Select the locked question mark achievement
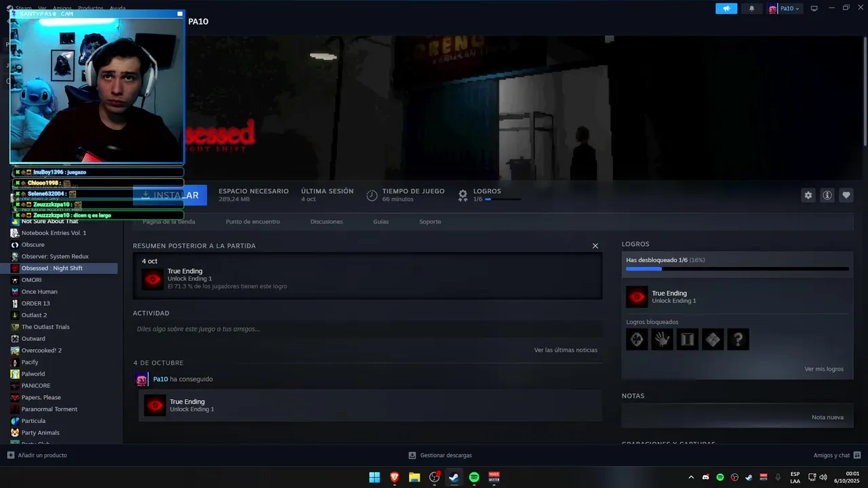The image size is (868, 488). (x=738, y=339)
